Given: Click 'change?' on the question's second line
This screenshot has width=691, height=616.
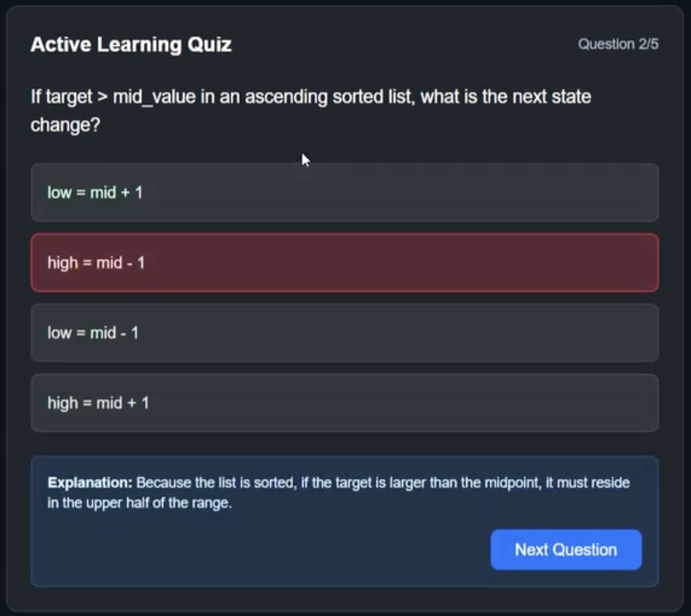Looking at the screenshot, I should click(65, 125).
